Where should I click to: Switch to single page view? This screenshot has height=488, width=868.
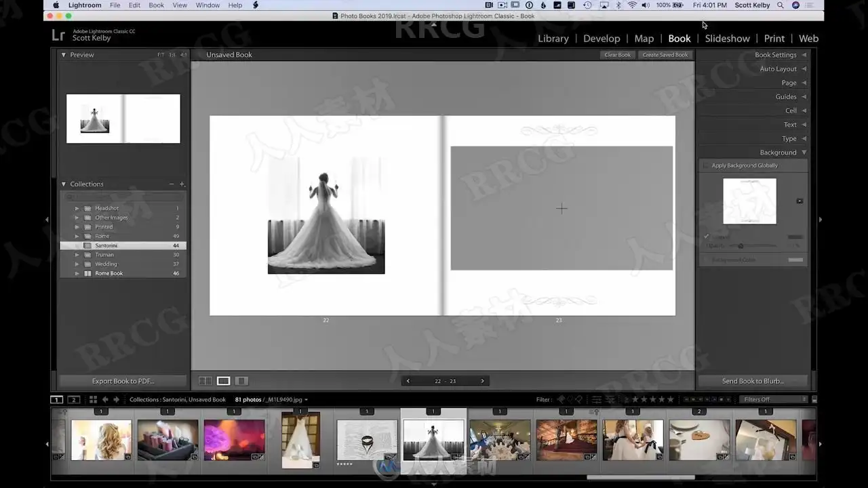pyautogui.click(x=241, y=381)
